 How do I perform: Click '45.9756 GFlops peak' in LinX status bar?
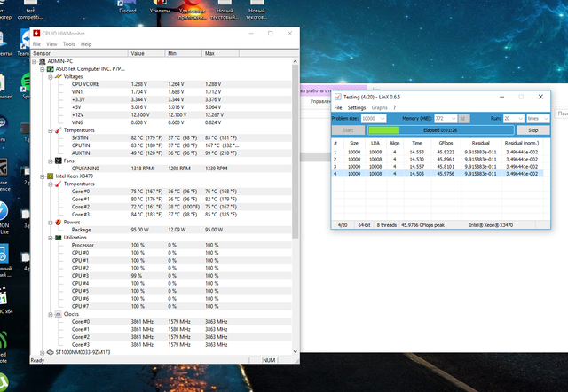point(422,225)
